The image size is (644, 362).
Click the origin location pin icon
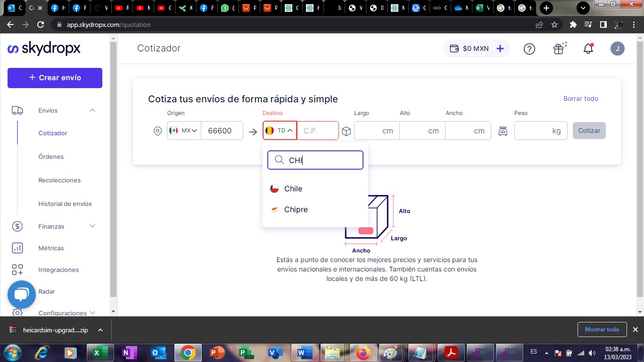tap(158, 131)
